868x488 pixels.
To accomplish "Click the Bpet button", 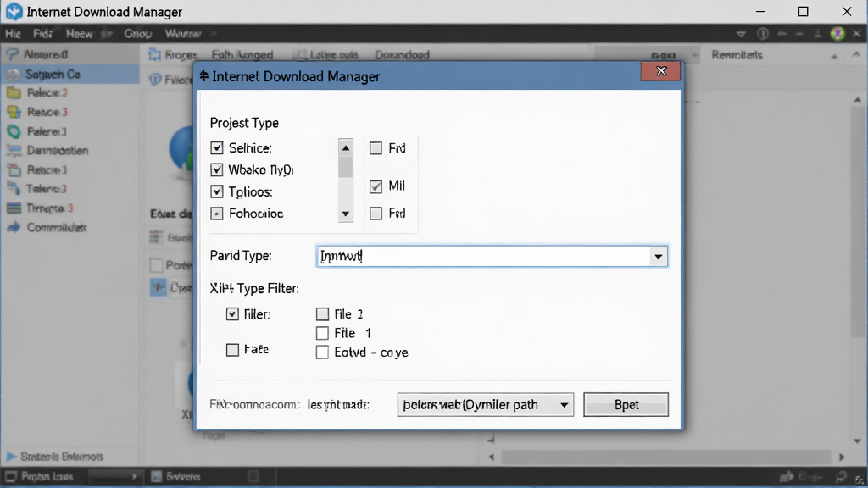I will 626,404.
